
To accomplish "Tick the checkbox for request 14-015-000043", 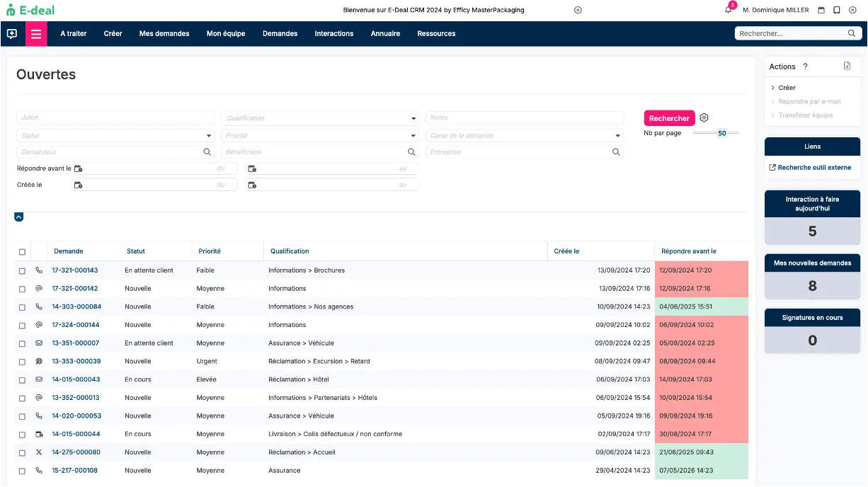I will click(22, 380).
